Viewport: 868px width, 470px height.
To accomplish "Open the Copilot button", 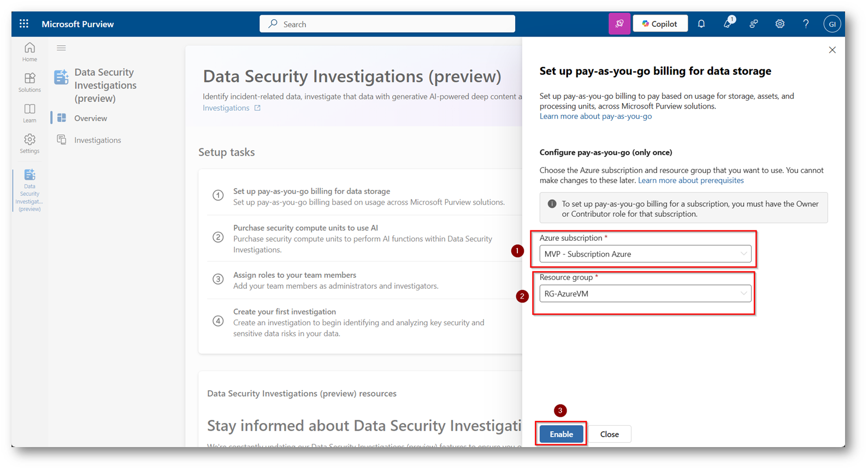I will 660,24.
